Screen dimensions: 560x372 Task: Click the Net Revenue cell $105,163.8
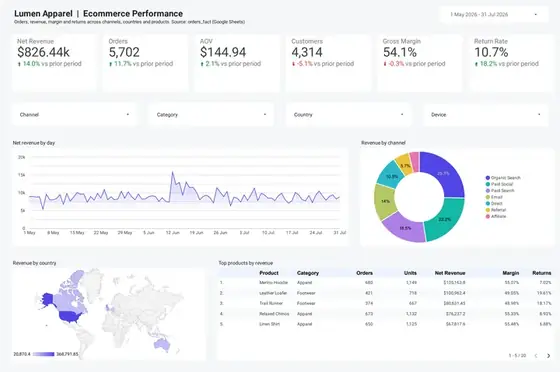tap(455, 282)
